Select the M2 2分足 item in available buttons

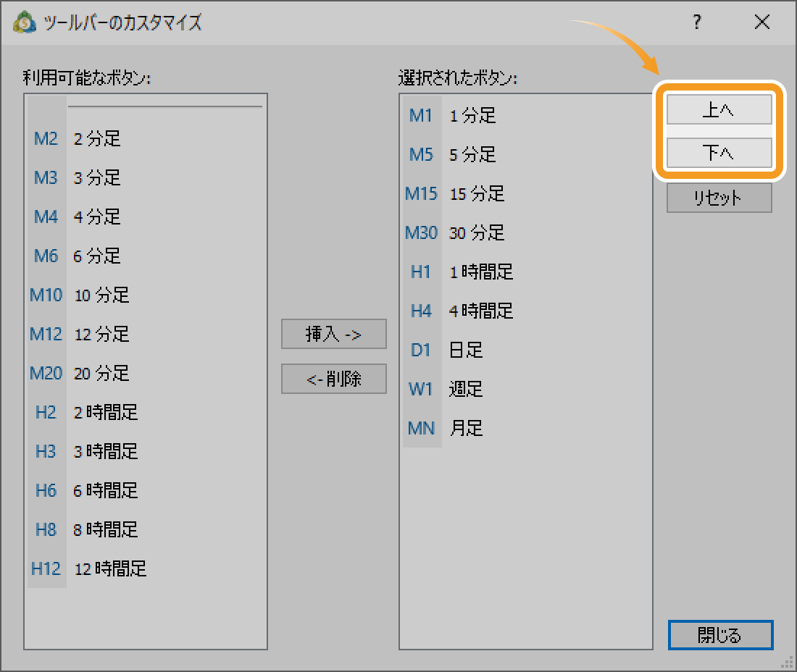pyautogui.click(x=146, y=138)
